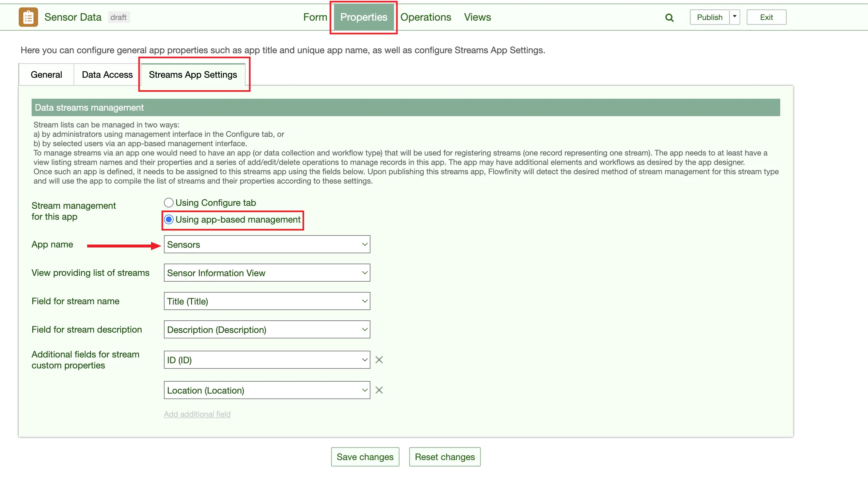The image size is (868, 482).
Task: Expand View providing list of streams dropdown
Action: coord(267,273)
